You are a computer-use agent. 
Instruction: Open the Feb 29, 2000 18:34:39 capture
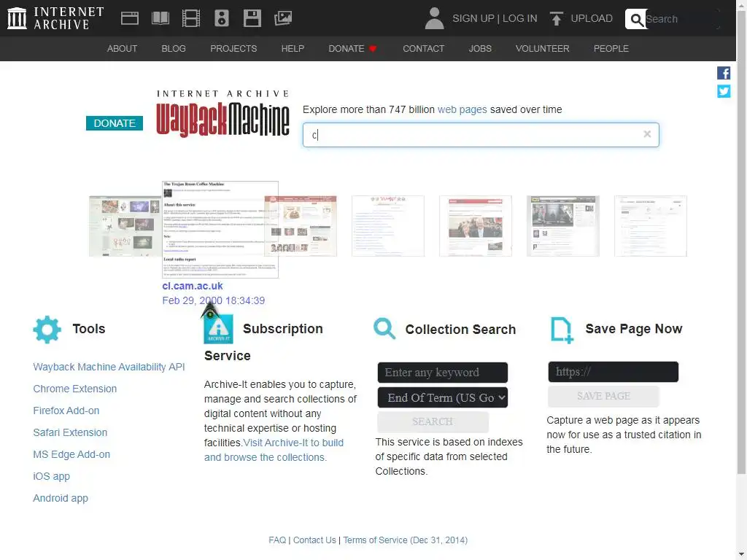coord(214,300)
